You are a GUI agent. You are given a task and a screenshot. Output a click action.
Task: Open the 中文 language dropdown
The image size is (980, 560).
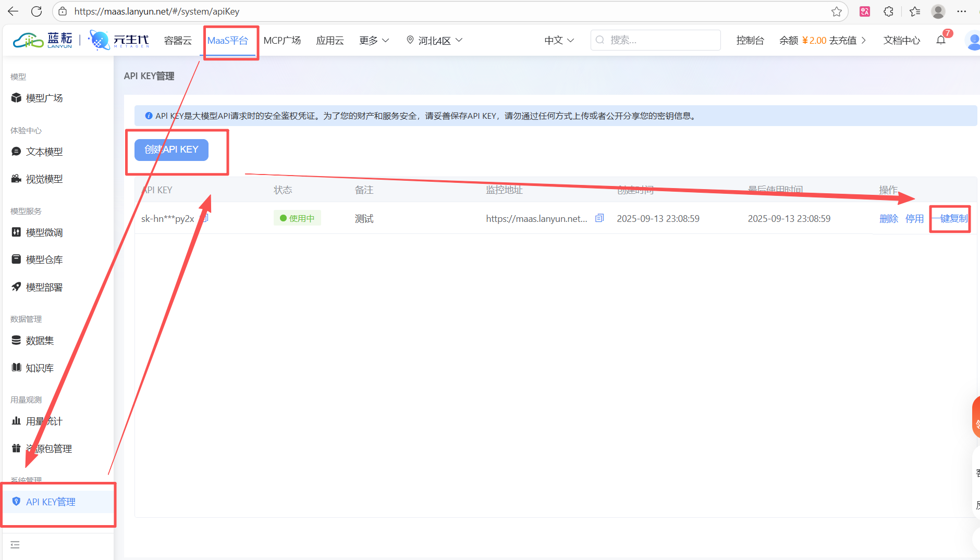click(559, 40)
